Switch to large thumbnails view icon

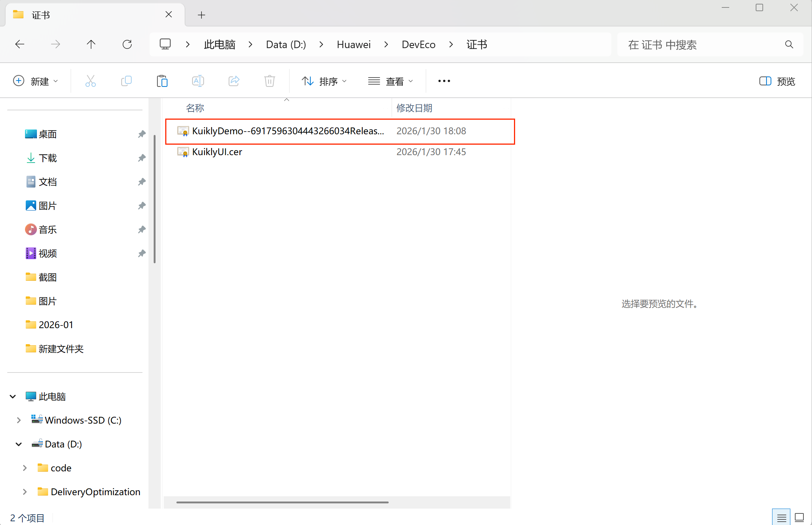pyautogui.click(x=799, y=518)
